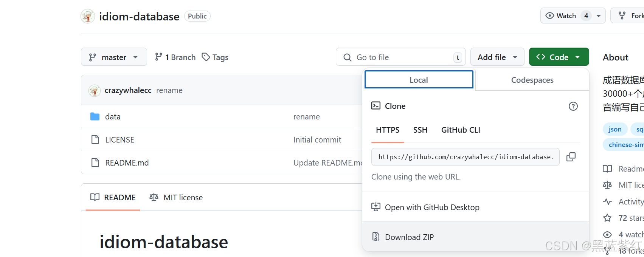This screenshot has width=644, height=257.
Task: Open the Add file dropdown
Action: 497,57
